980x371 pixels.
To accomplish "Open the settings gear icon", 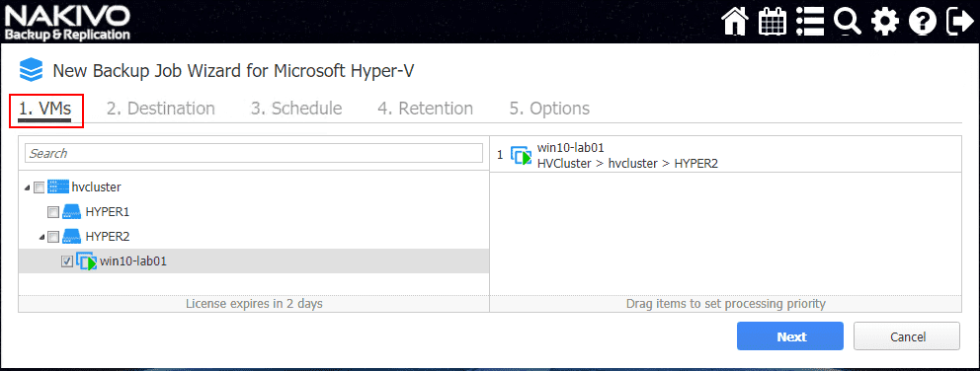I will tap(885, 22).
